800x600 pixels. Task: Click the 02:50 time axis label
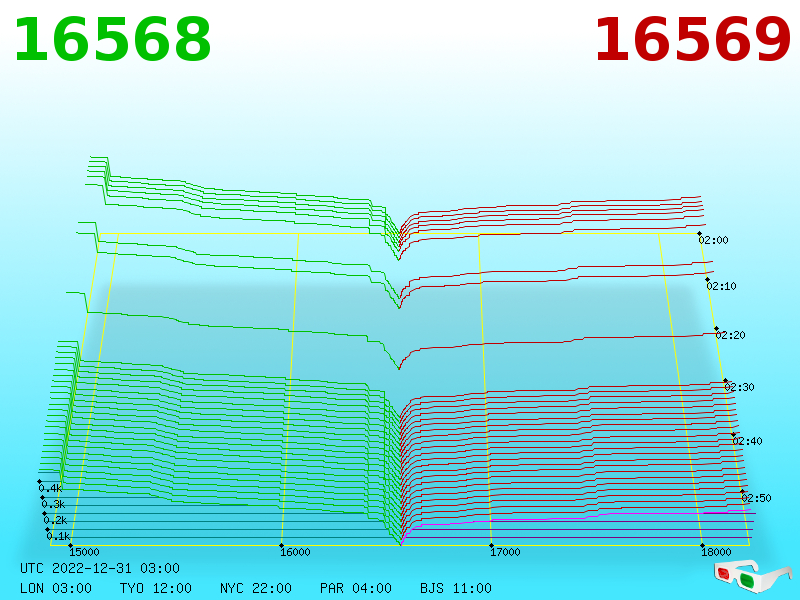click(x=756, y=498)
